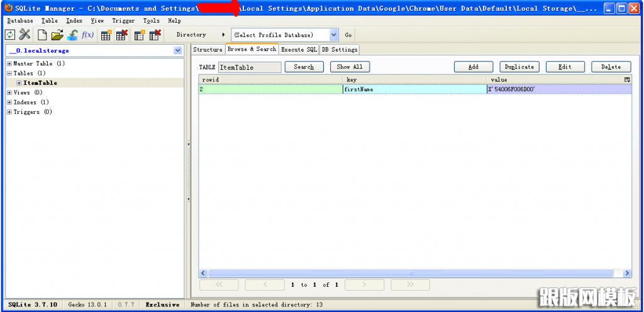Switch to the Structure tab
The width and height of the screenshot is (644, 312).
pyautogui.click(x=208, y=49)
